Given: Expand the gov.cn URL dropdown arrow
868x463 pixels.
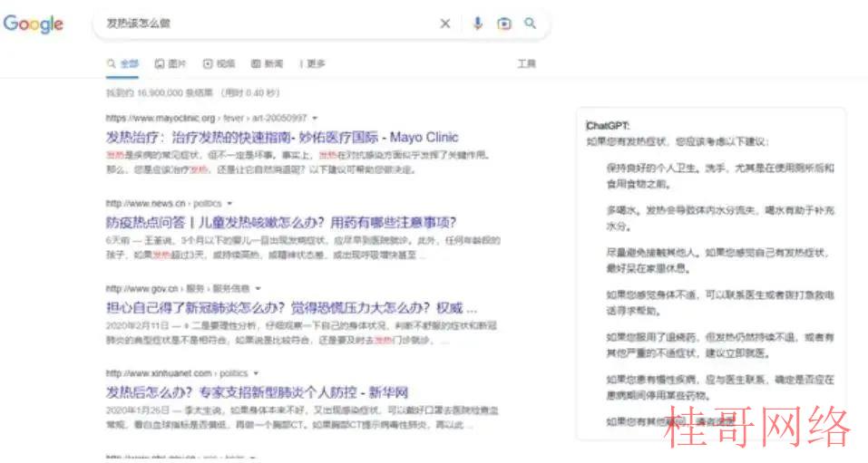Looking at the screenshot, I should point(258,289).
